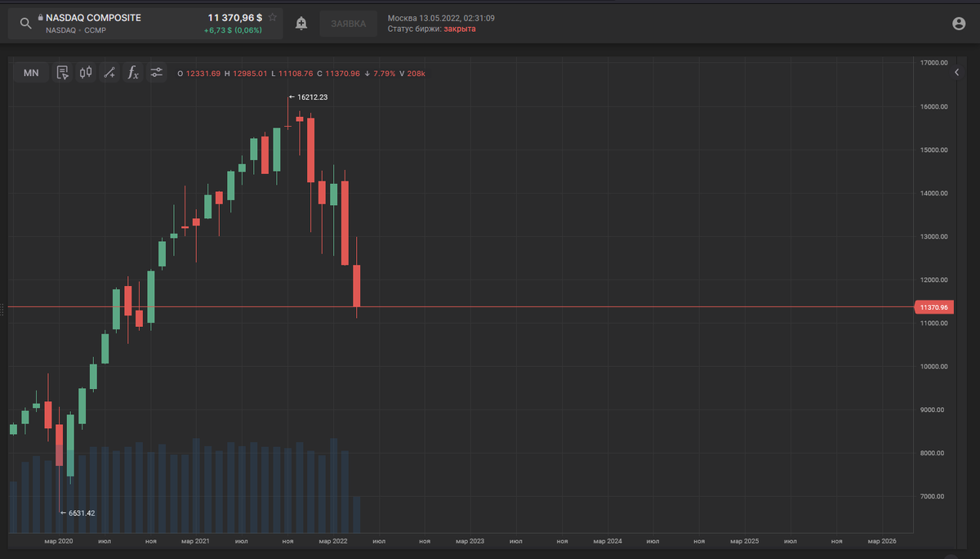Viewport: 980px width, 559px height.
Task: Click the Москва date and time text
Action: 441,18
